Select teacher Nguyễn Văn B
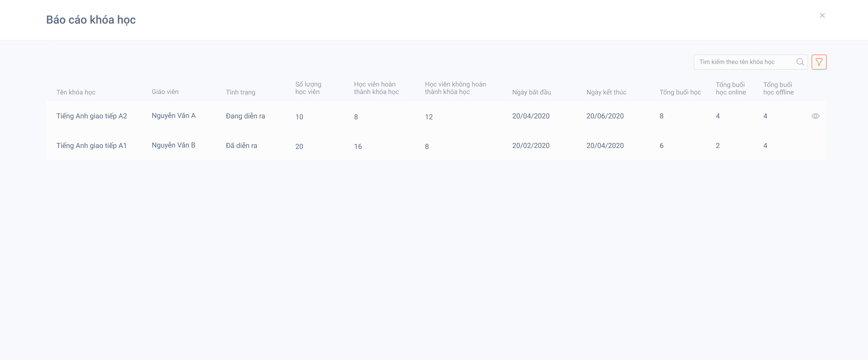The width and height of the screenshot is (868, 360). tap(174, 145)
